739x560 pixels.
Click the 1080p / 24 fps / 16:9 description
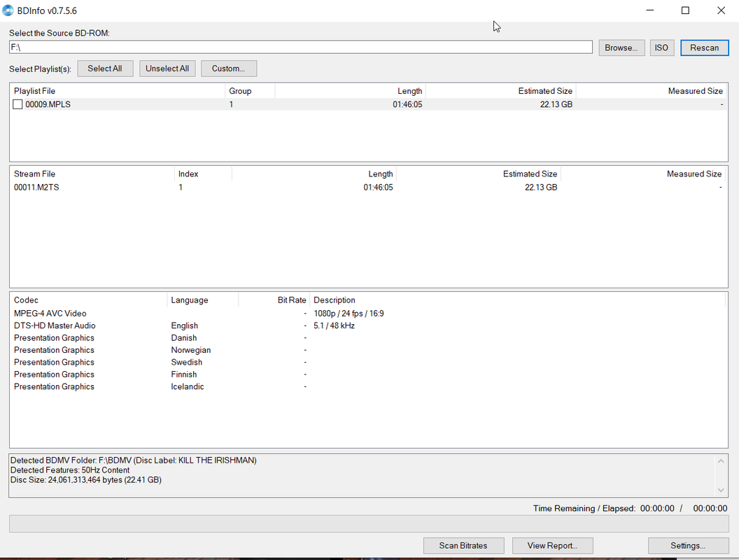point(349,314)
